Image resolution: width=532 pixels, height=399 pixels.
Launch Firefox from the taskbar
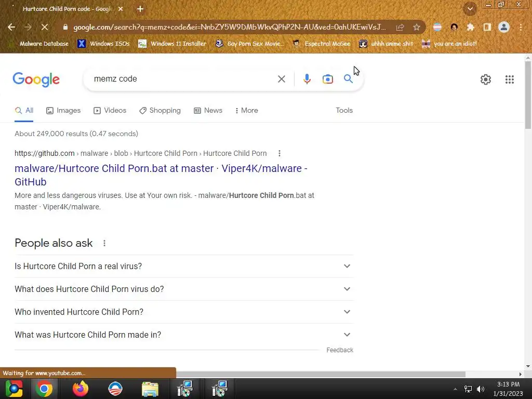(81, 389)
